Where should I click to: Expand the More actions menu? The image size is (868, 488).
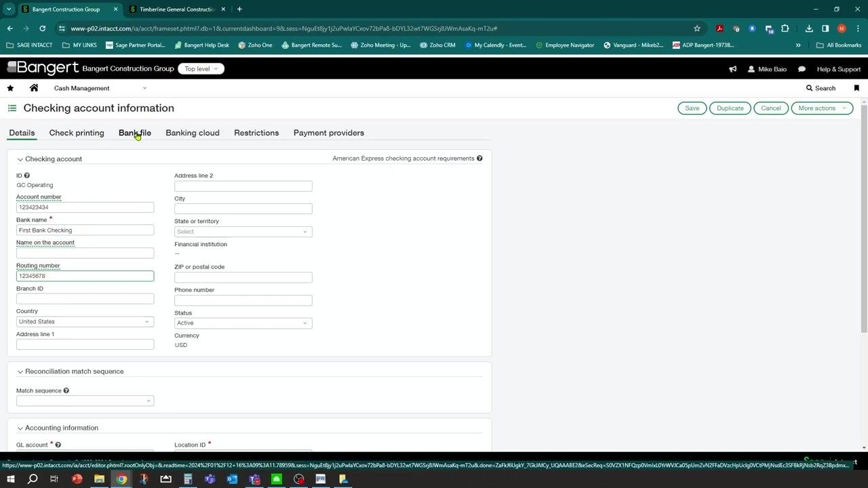(x=822, y=108)
